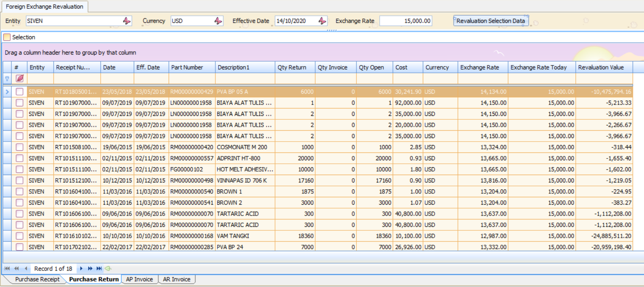Switch to the Purchase Return tab
The width and height of the screenshot is (644, 287).
click(94, 279)
